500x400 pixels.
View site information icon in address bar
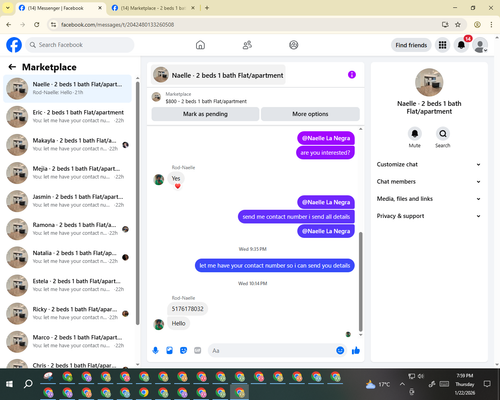coord(54,24)
